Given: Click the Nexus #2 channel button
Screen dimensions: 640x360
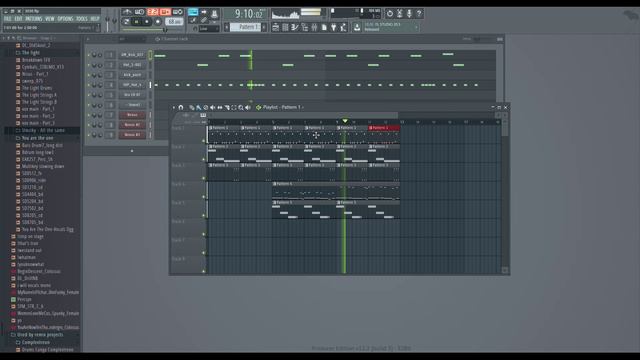Looking at the screenshot, I should pos(132,125).
